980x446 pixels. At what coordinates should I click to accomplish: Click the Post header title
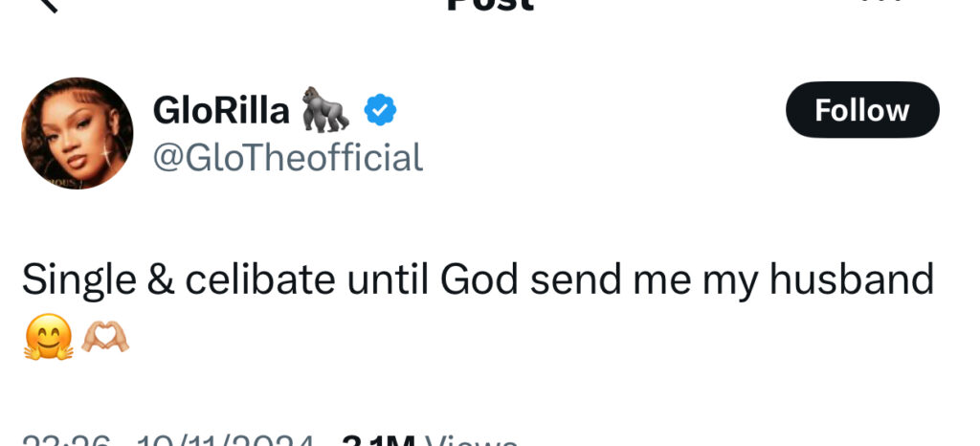(489, 5)
